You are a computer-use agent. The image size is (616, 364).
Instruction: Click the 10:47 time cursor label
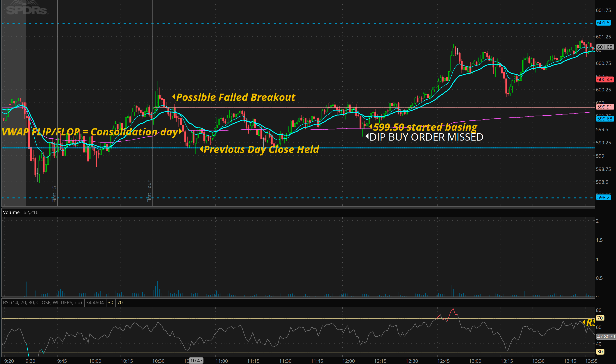pyautogui.click(x=196, y=361)
